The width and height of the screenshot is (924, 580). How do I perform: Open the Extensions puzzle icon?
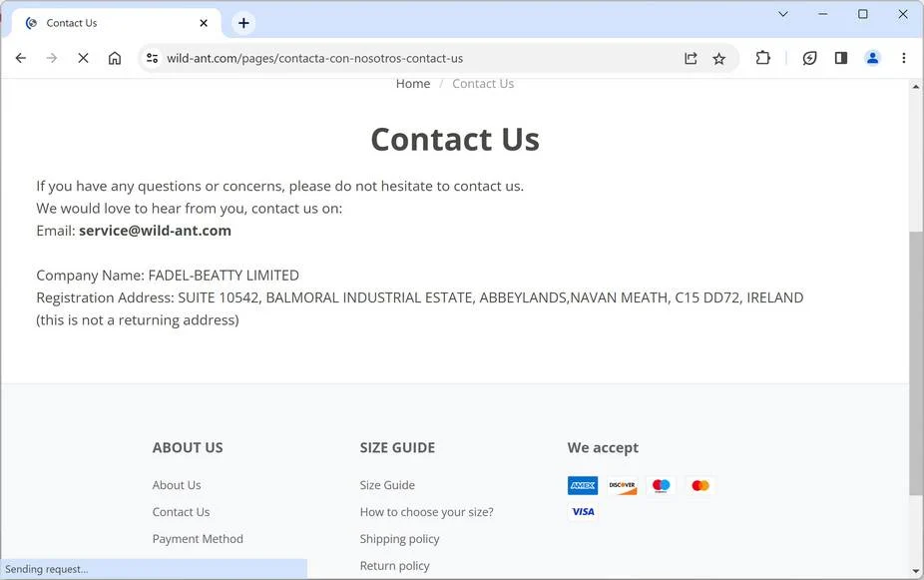coord(763,58)
